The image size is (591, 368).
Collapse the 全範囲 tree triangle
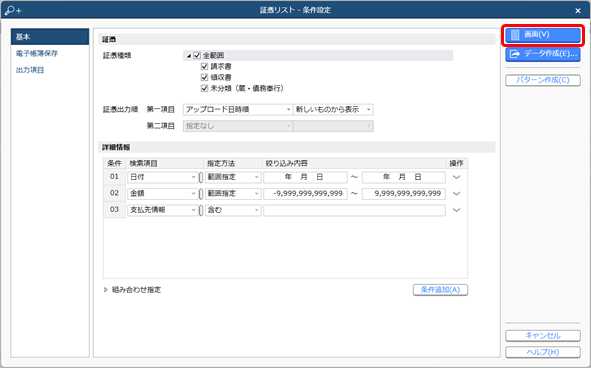(x=189, y=56)
